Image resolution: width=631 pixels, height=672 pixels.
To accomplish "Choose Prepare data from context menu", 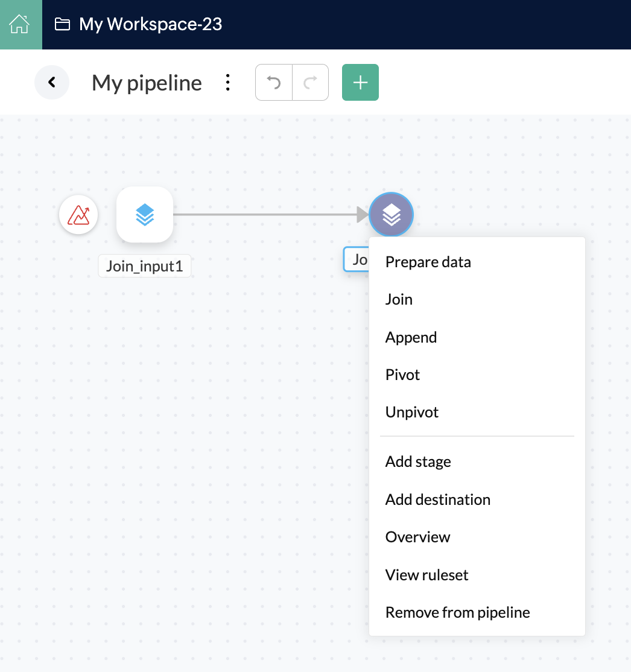I will click(x=428, y=262).
